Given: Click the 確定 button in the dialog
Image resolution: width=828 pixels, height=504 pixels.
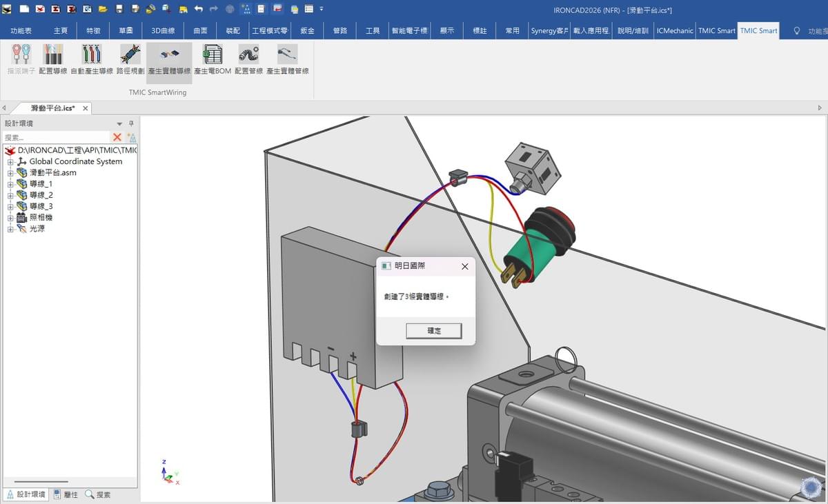Looking at the screenshot, I should coord(434,331).
